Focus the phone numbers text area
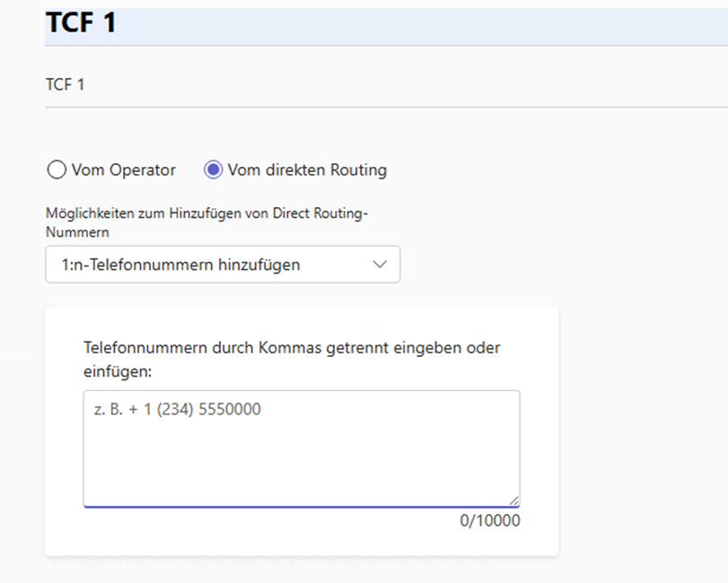Viewport: 728px width, 583px height. click(302, 449)
